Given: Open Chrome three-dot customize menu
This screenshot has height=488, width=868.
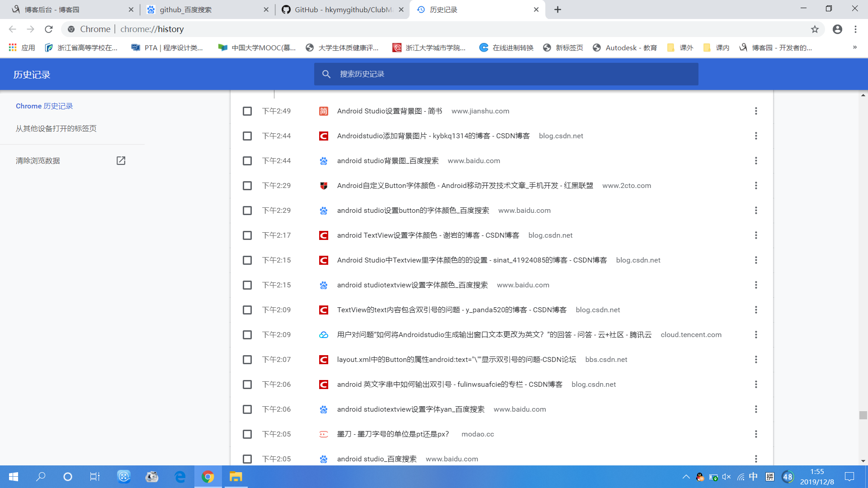Looking at the screenshot, I should pos(855,29).
